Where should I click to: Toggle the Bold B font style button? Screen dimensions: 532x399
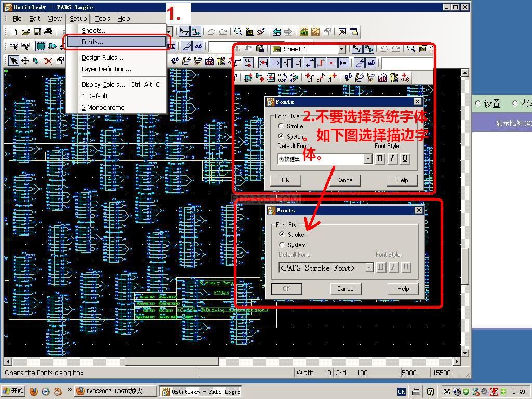point(380,158)
